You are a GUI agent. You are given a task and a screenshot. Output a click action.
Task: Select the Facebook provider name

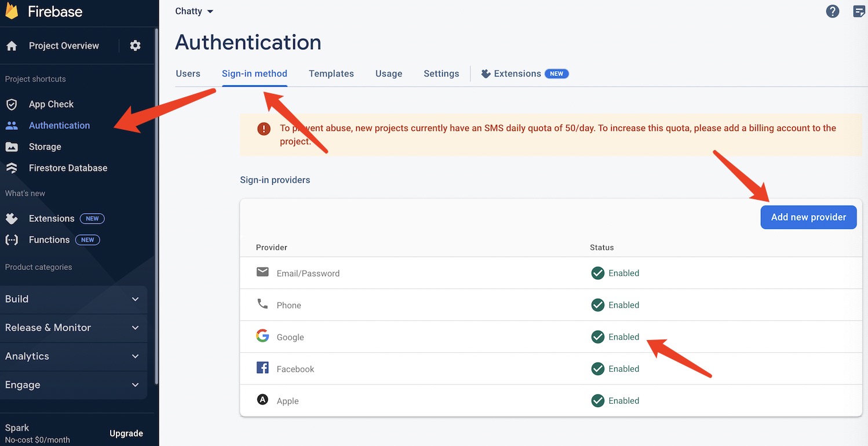[x=296, y=369]
